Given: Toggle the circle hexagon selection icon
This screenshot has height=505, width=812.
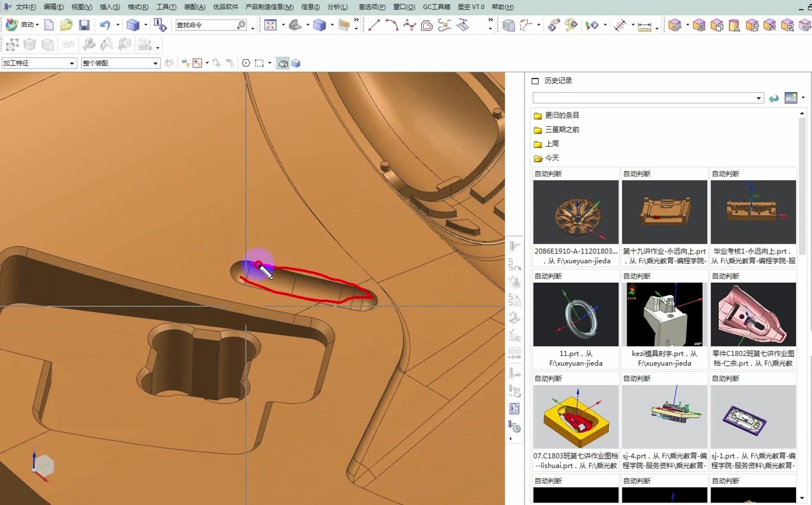Looking at the screenshot, I should coord(246,63).
